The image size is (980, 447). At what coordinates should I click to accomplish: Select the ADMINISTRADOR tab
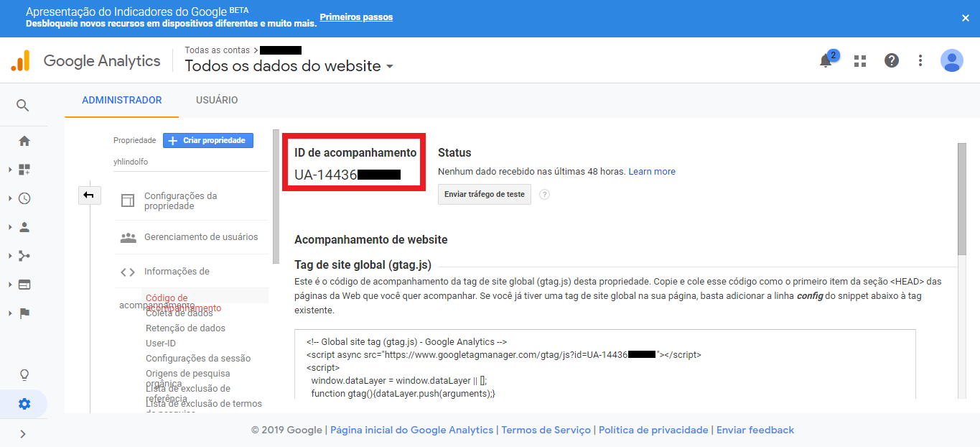(x=122, y=100)
